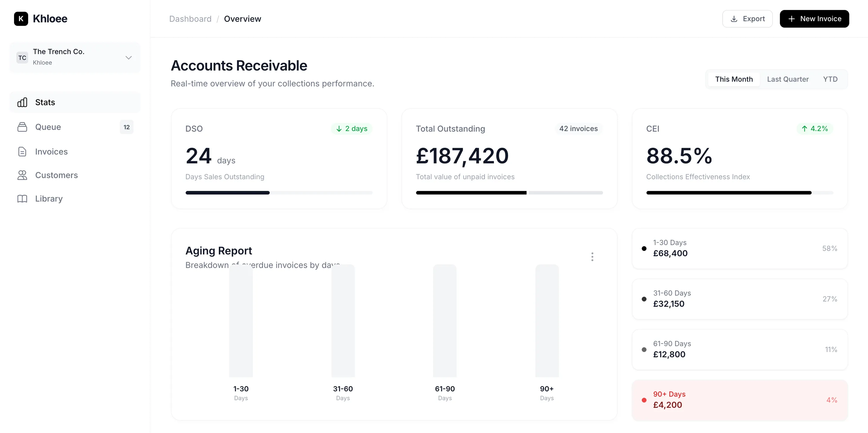Open Aging Report three-dot menu
Screen dimensions: 868x433
(x=592, y=257)
